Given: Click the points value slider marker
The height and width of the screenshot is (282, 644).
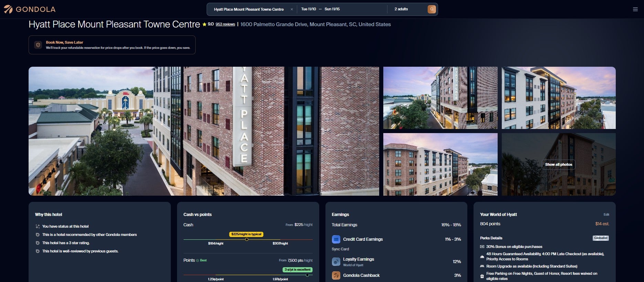Looking at the screenshot, I should click(307, 275).
